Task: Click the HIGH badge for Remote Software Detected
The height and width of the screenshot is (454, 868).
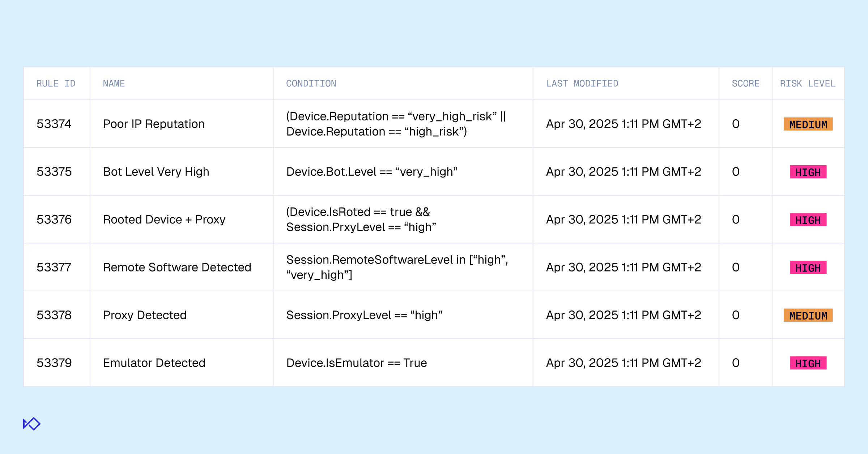Action: [x=808, y=268]
